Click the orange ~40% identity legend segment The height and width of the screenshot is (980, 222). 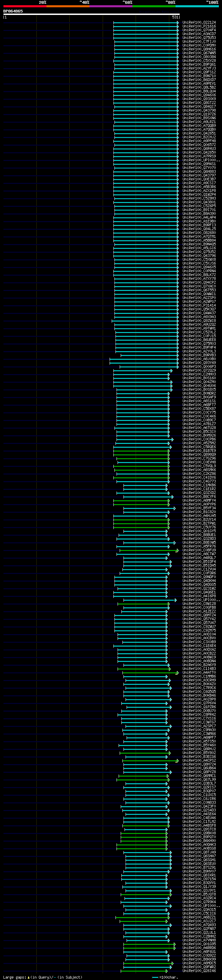pos(68,6)
